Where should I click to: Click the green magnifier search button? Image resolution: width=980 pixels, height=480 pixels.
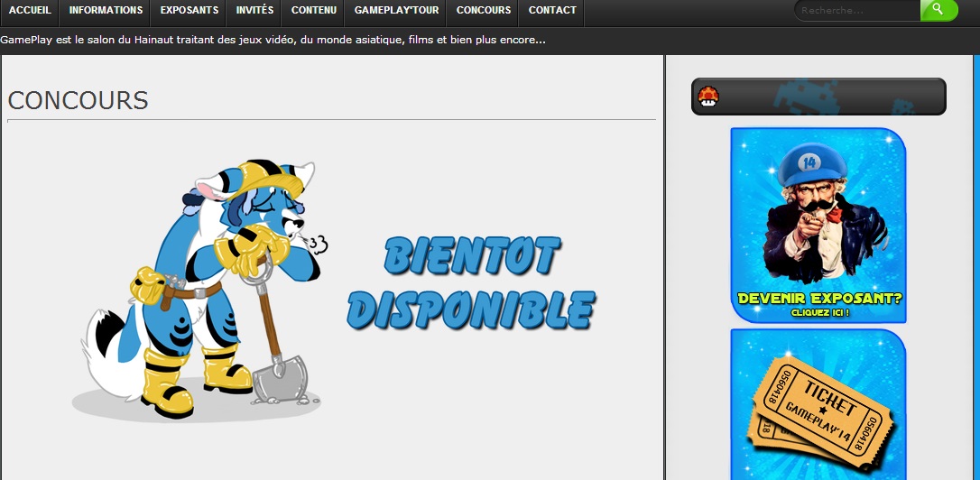tap(938, 10)
